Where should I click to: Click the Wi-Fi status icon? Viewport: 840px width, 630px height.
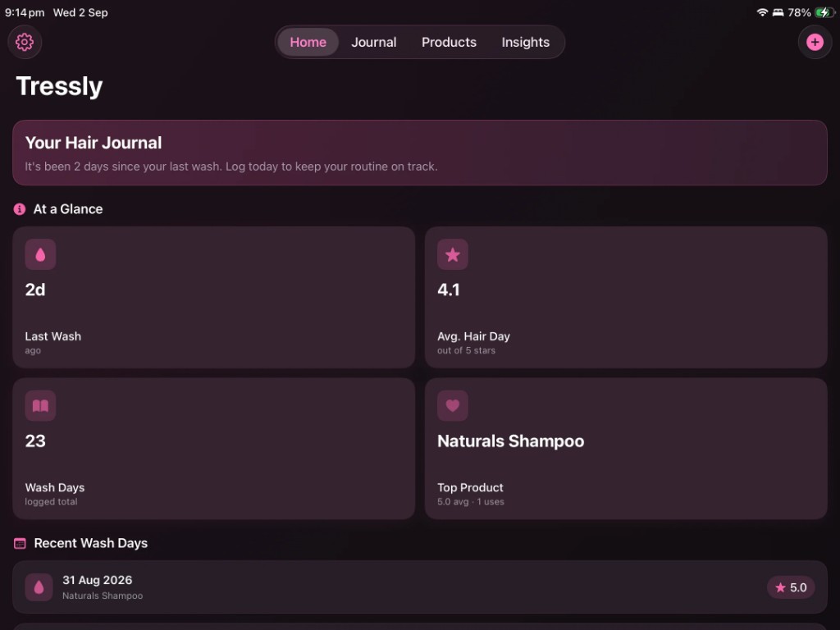pyautogui.click(x=762, y=12)
